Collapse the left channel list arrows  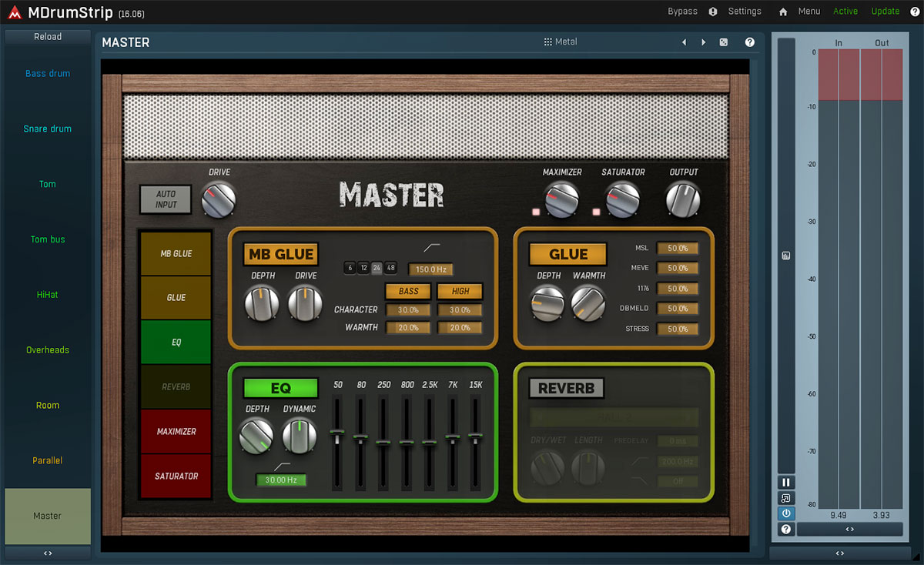[x=48, y=553]
